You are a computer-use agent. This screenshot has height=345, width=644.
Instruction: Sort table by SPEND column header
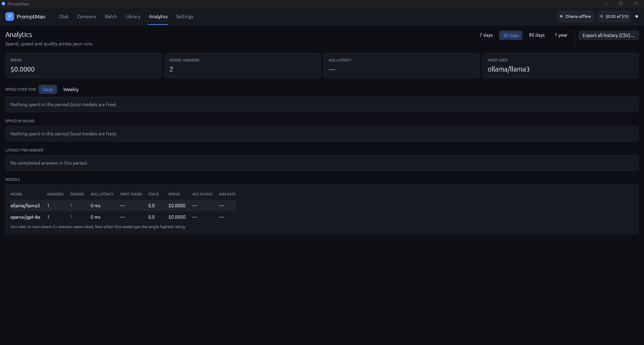pyautogui.click(x=174, y=194)
